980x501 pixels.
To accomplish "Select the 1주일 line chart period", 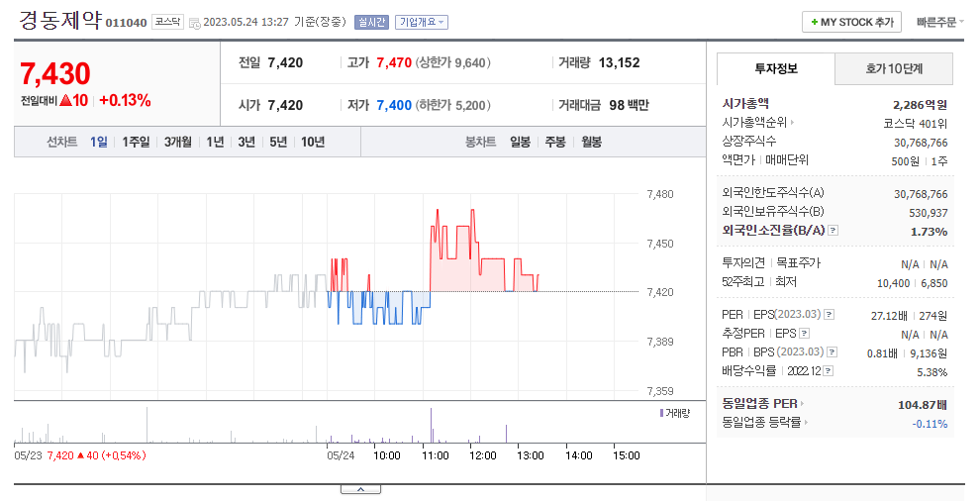I will (136, 142).
